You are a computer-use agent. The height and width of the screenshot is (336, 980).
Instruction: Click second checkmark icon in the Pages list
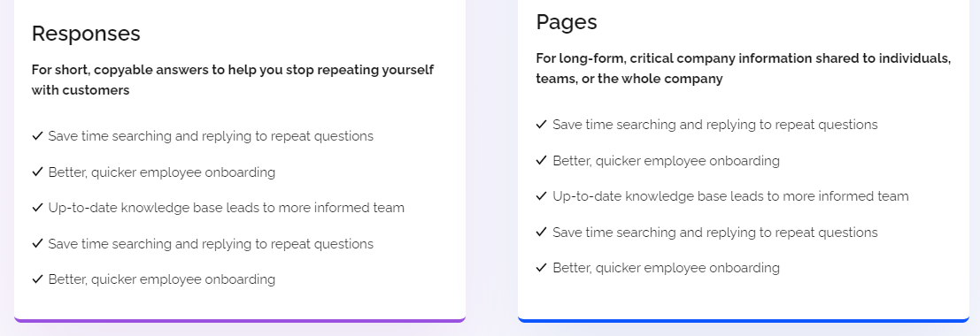[x=542, y=161]
